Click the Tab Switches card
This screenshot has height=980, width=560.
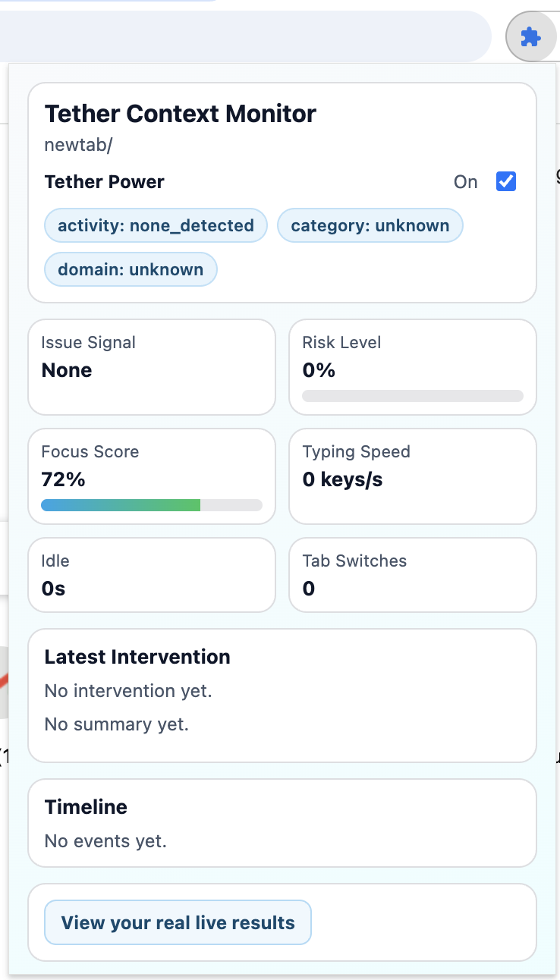[x=412, y=575]
